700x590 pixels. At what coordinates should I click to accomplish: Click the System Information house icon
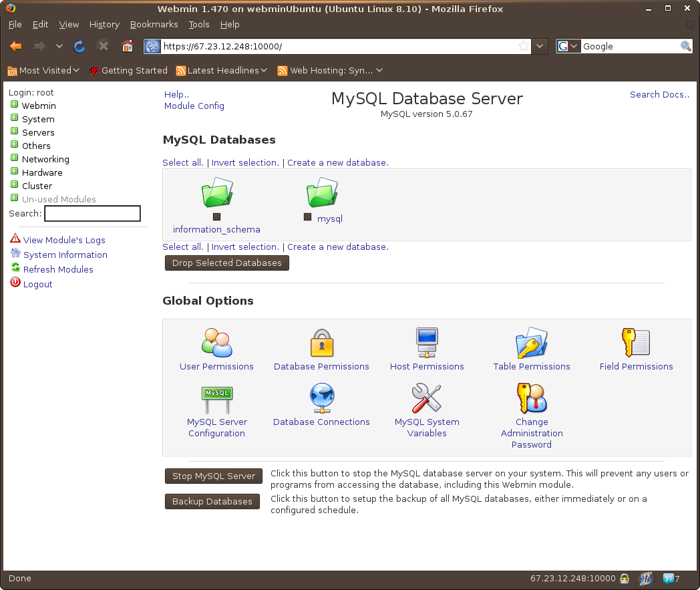[x=15, y=253]
